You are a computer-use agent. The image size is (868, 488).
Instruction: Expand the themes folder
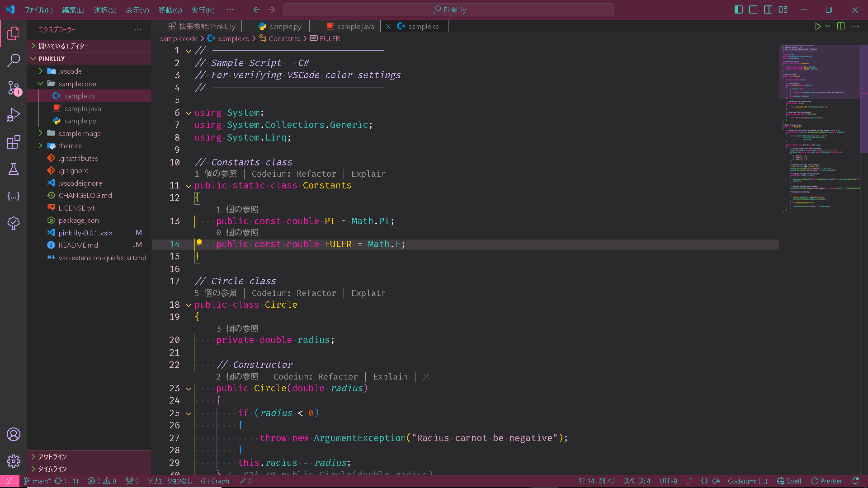[x=70, y=145]
